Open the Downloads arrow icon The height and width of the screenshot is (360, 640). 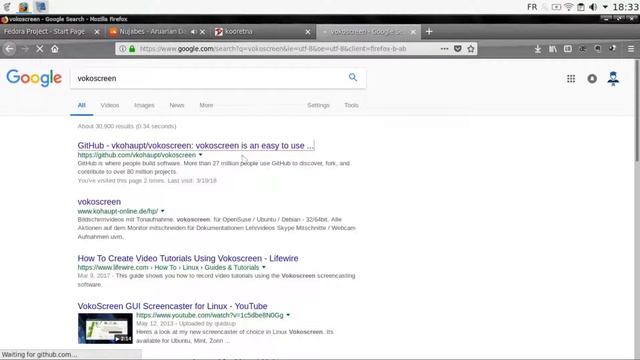[x=538, y=49]
